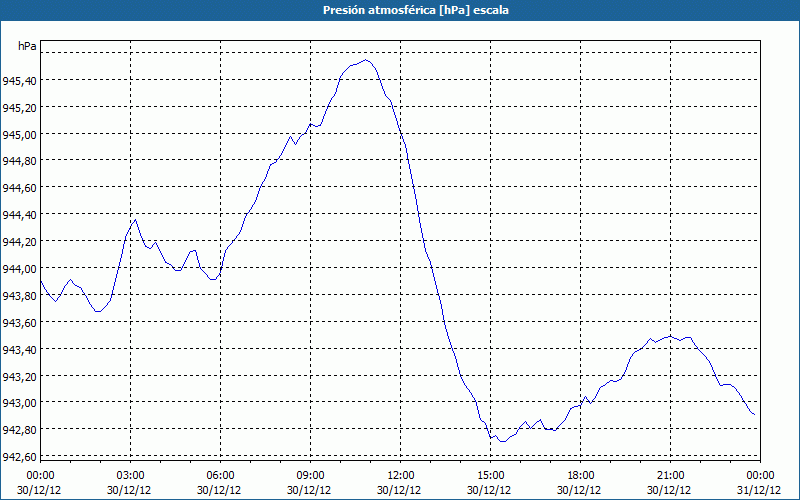
Task: Select the 943,00 y-axis value
Action: (x=19, y=403)
